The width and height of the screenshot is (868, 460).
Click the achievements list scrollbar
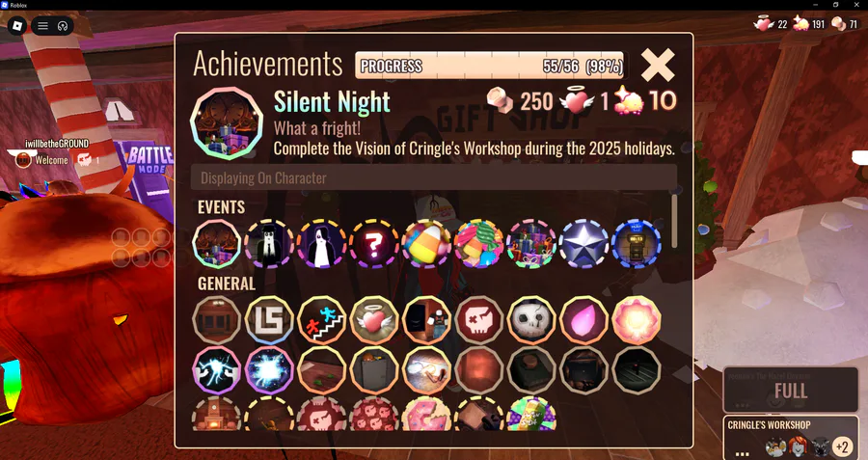(x=674, y=221)
